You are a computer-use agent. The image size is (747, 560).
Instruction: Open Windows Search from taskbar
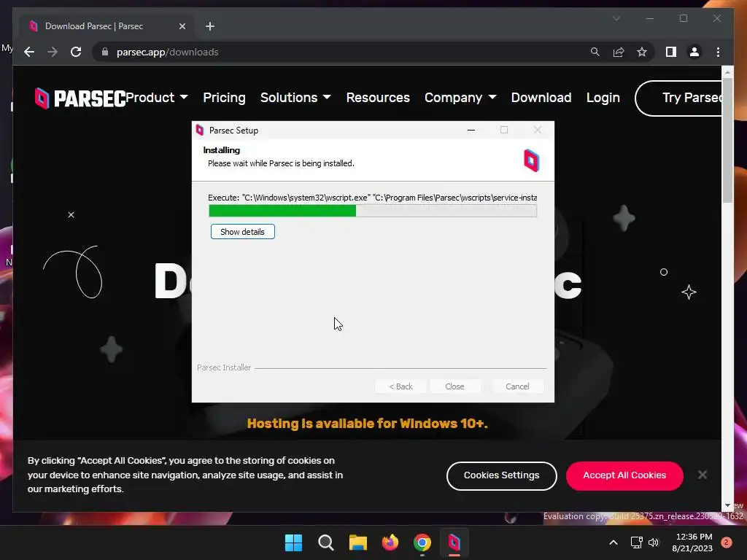pyautogui.click(x=326, y=542)
